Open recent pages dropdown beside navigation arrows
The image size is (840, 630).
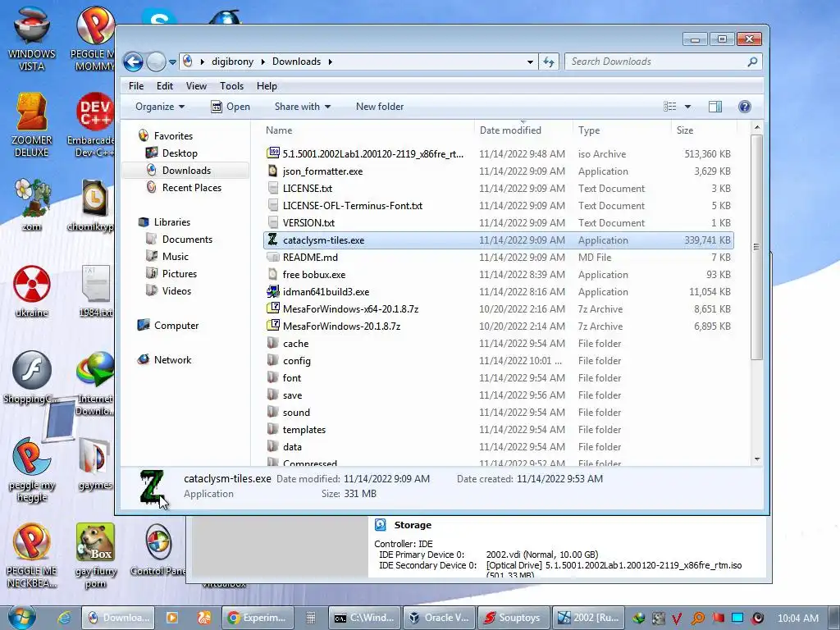pos(172,62)
